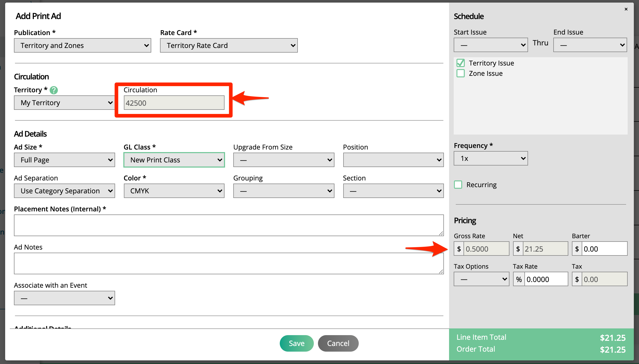Click the Tax Rate percent field
Viewport: 639px width, 364px height.
tap(546, 279)
